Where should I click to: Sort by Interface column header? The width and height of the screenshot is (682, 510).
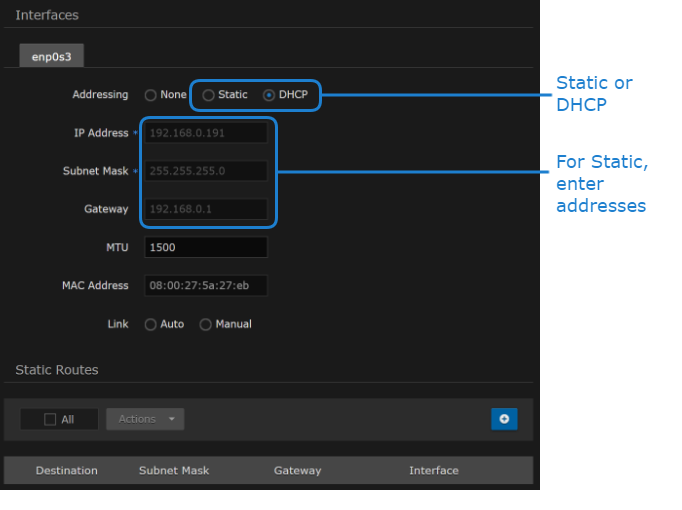pyautogui.click(x=433, y=470)
